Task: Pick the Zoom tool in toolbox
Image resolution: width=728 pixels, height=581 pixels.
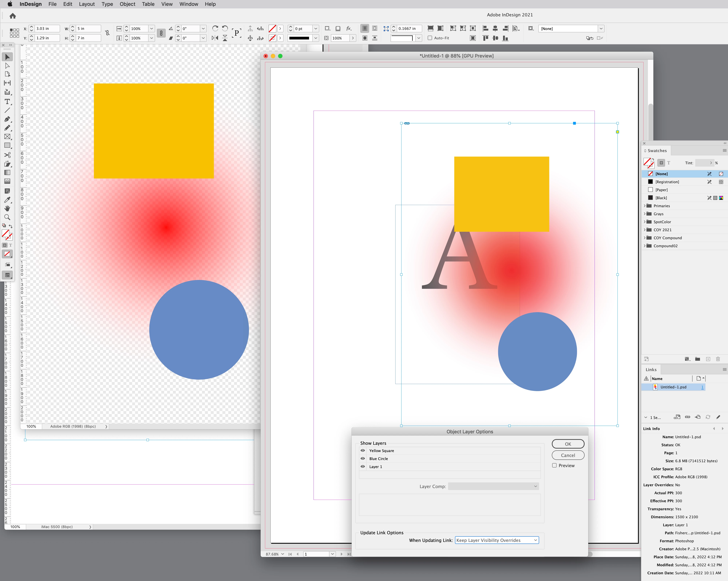Action: click(x=7, y=217)
